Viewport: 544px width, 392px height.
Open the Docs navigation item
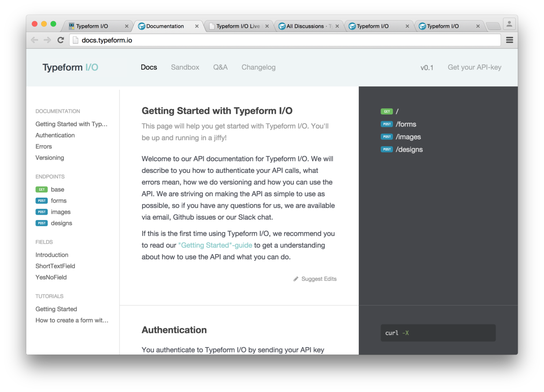(149, 68)
